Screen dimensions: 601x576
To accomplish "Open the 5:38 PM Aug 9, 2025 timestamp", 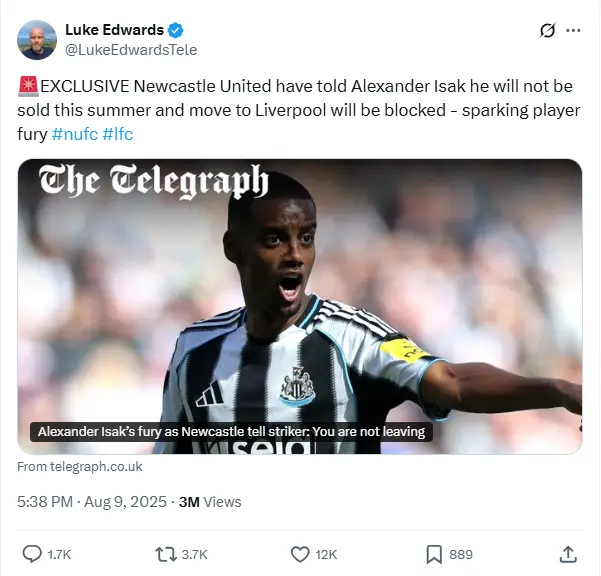I will (92, 502).
